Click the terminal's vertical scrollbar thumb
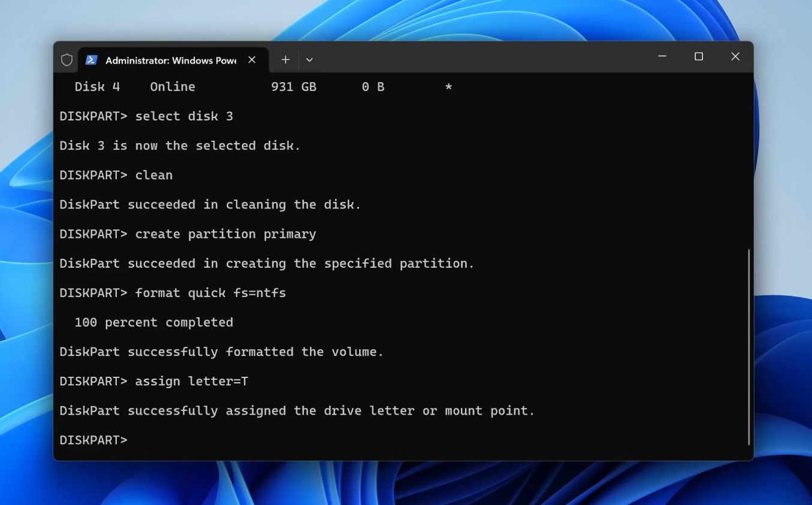The image size is (812, 505). [749, 347]
